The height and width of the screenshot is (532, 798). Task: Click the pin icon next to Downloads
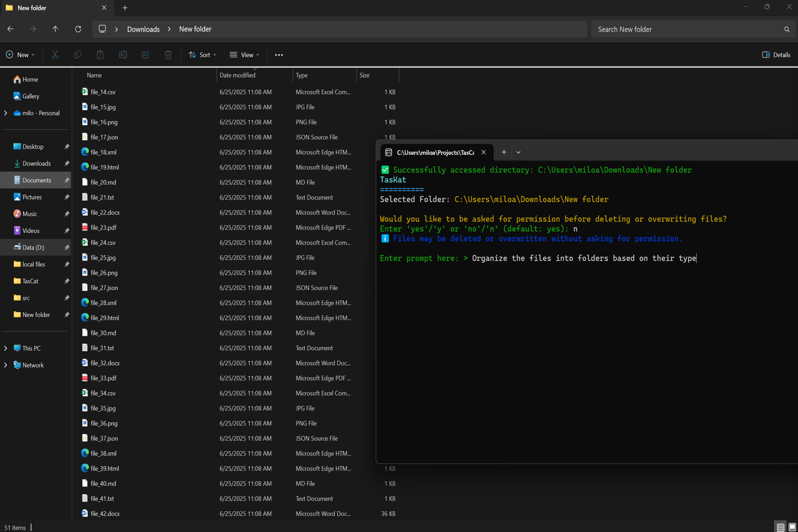pos(66,164)
